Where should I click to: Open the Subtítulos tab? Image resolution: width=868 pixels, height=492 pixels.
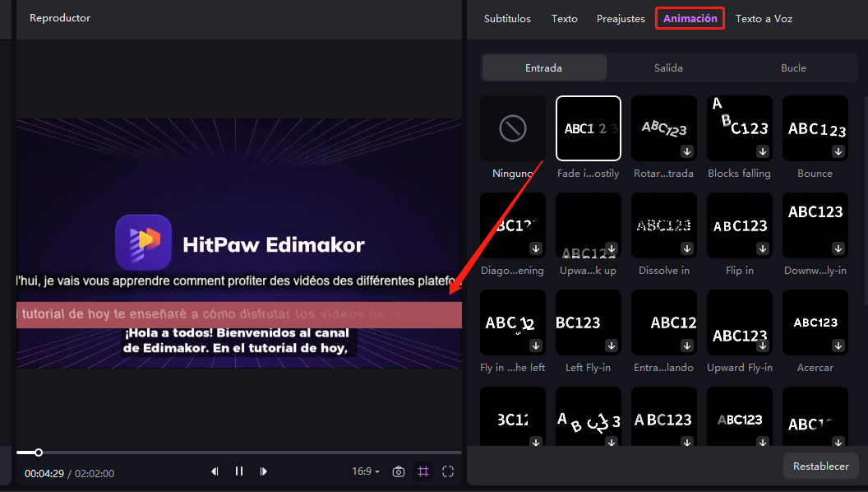tap(507, 19)
